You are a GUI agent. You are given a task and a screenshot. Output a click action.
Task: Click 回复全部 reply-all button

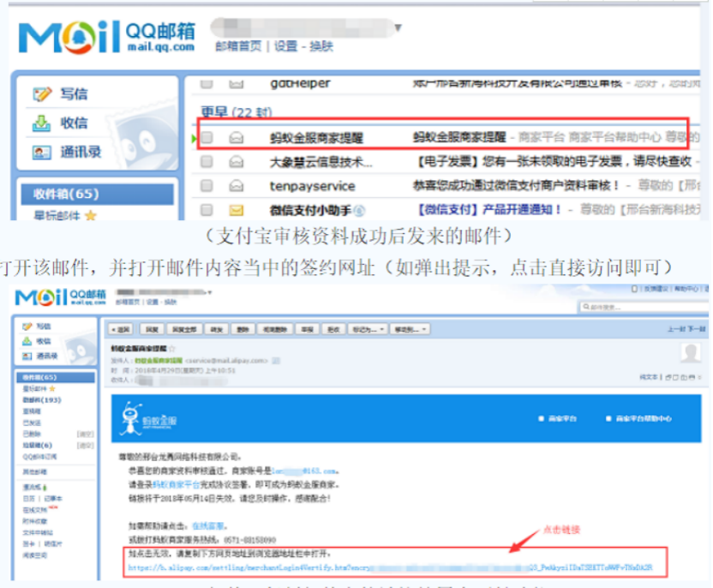point(184,329)
